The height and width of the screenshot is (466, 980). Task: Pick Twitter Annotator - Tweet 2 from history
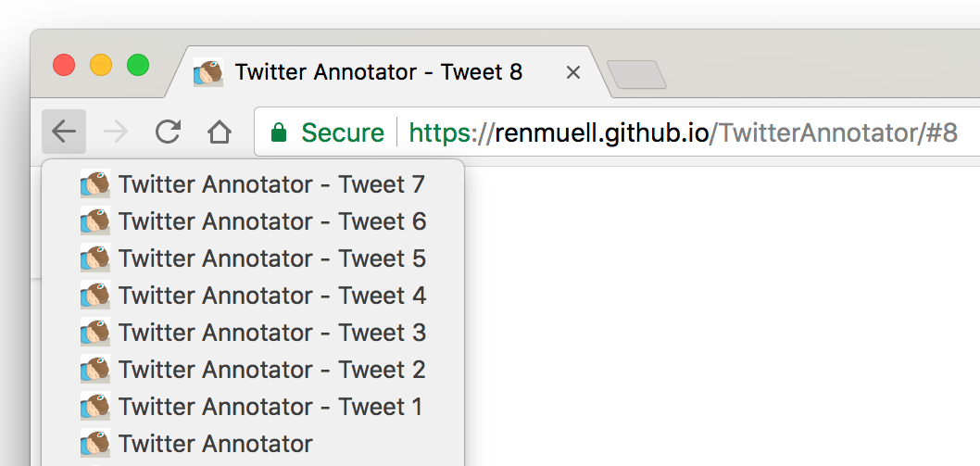pos(271,370)
